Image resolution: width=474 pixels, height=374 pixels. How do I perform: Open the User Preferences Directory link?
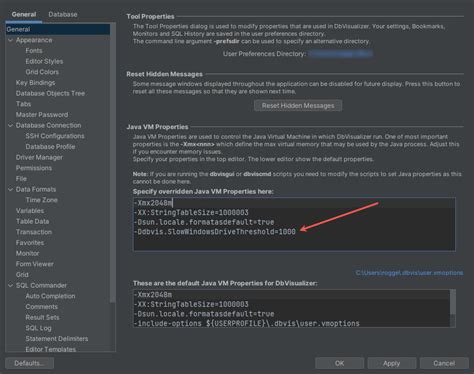(340, 54)
